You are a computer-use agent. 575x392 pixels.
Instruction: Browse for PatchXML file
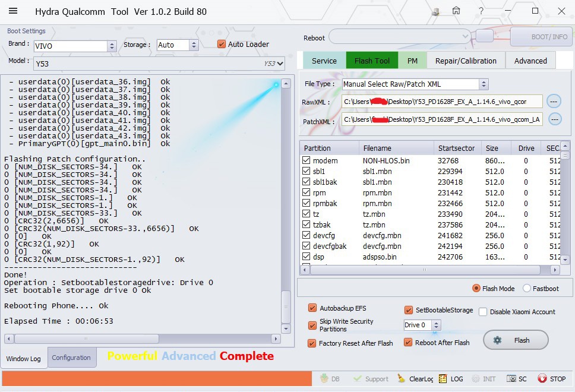(555, 119)
